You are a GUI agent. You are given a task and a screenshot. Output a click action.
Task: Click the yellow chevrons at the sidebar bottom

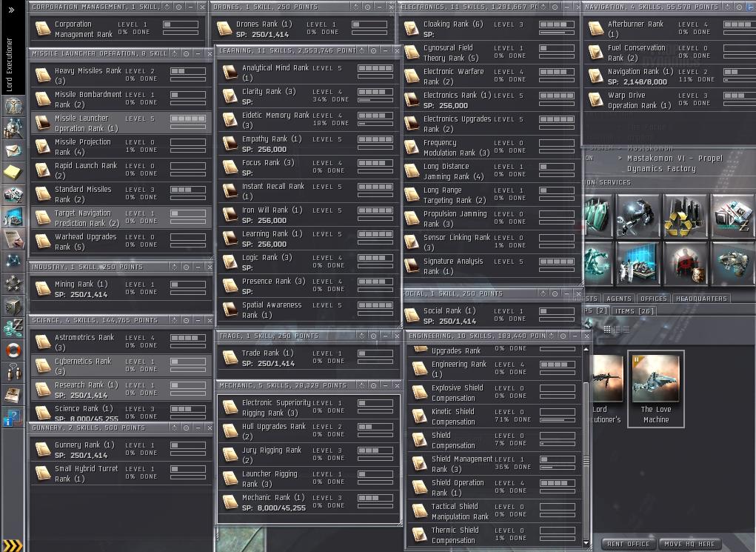click(13, 546)
